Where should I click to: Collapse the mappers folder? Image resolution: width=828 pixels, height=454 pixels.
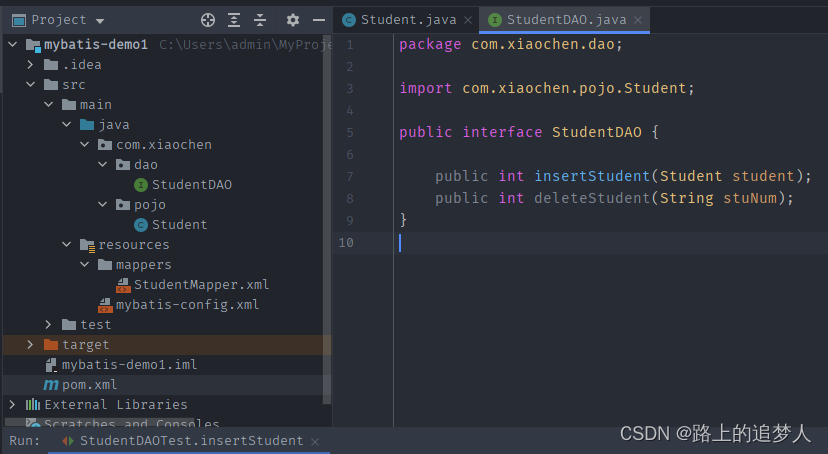[84, 264]
